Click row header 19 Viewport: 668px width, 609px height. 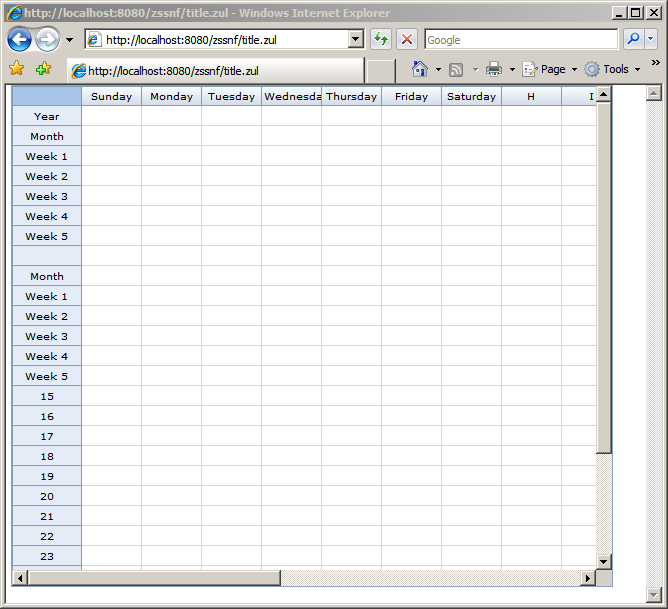click(x=47, y=476)
